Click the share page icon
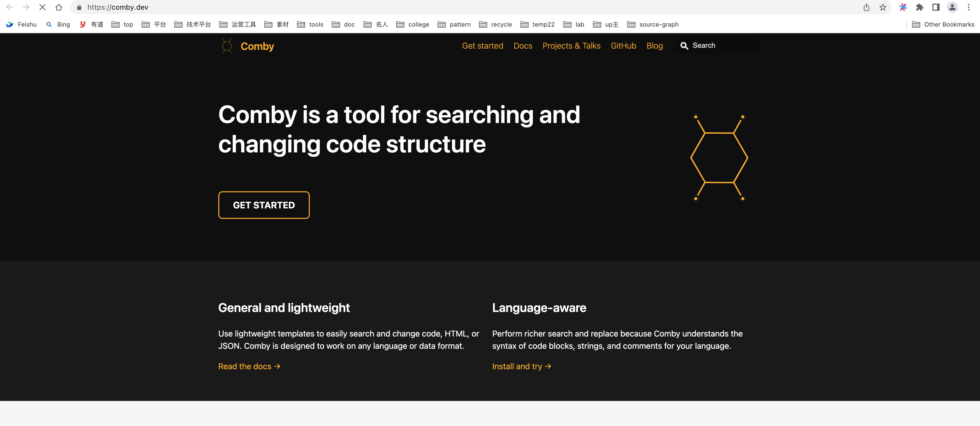 [866, 7]
